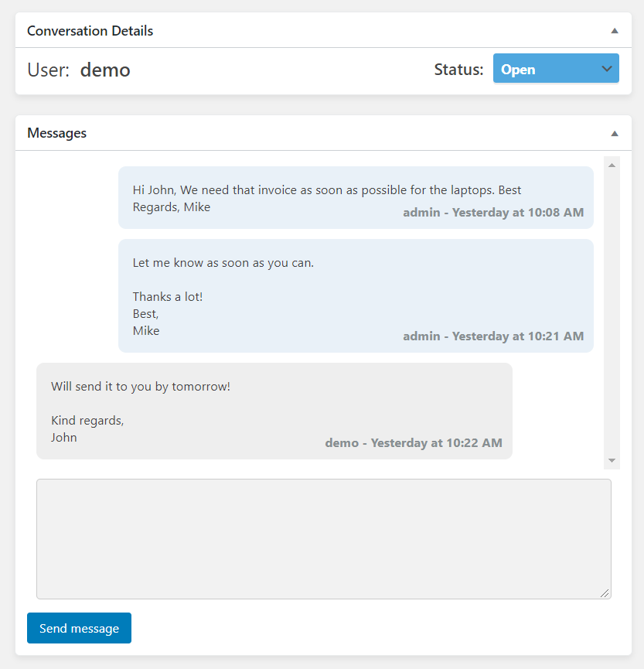Click the Status label text
Image resolution: width=644 pixels, height=669 pixels.
coord(458,70)
